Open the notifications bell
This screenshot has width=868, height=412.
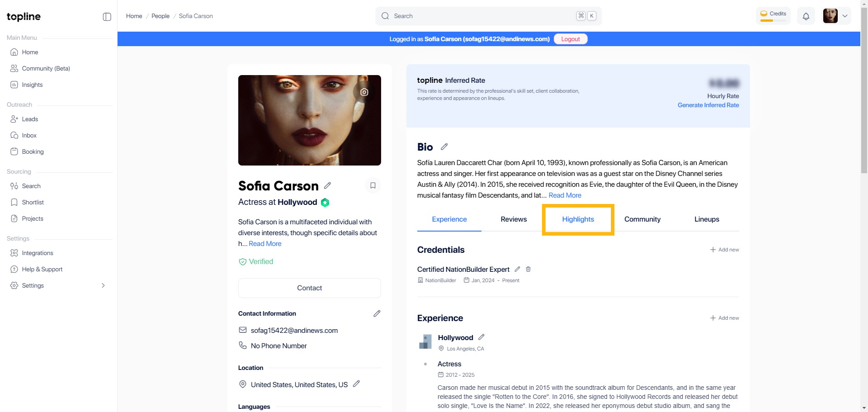pos(806,16)
